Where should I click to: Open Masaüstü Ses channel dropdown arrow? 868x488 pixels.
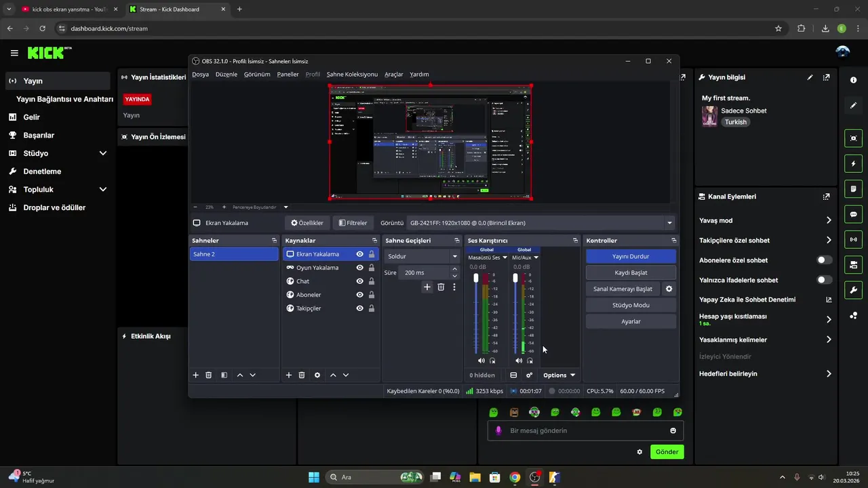(x=505, y=258)
